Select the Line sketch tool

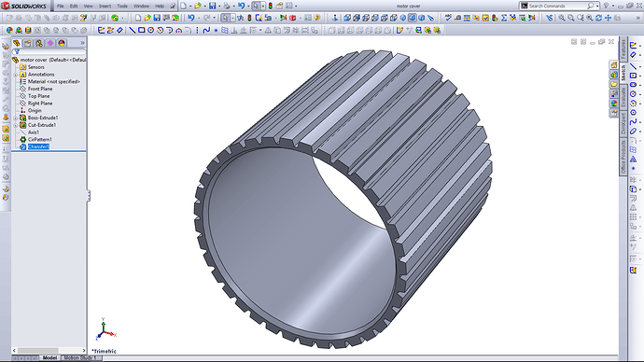coord(133,31)
